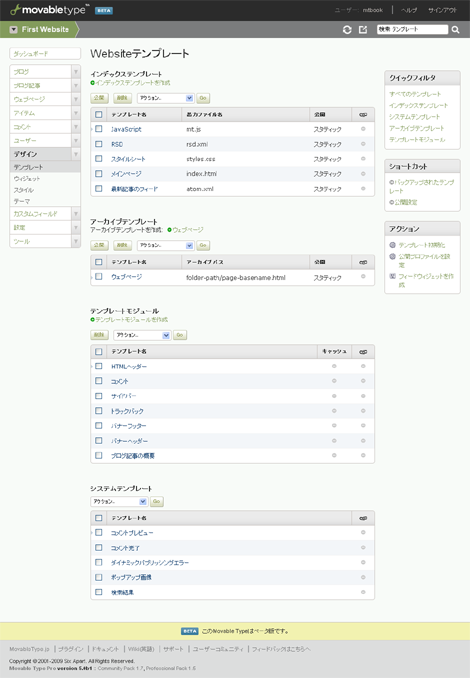Click the link icon in JavaScript row
Image resolution: width=470 pixels, height=678 pixels.
tap(363, 129)
